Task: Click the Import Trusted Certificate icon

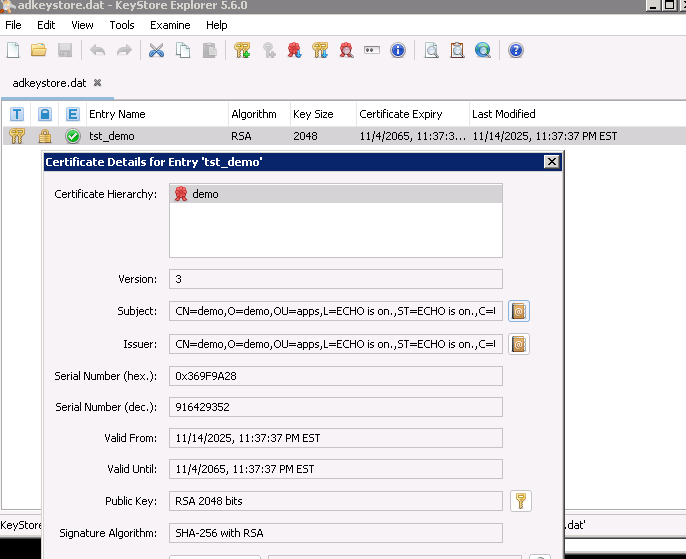Action: (x=294, y=50)
